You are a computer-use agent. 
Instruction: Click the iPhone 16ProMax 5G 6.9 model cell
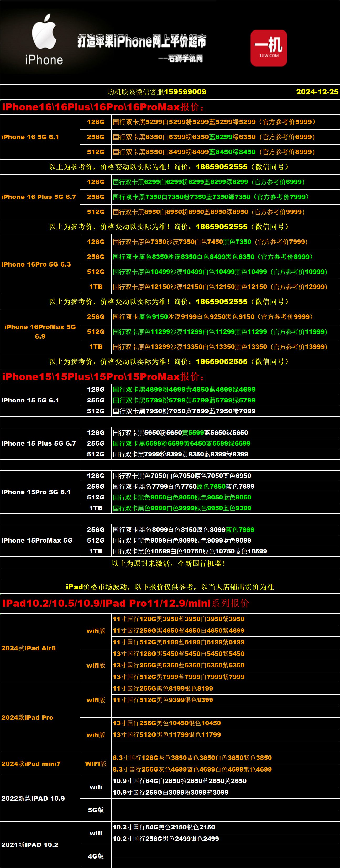40,331
